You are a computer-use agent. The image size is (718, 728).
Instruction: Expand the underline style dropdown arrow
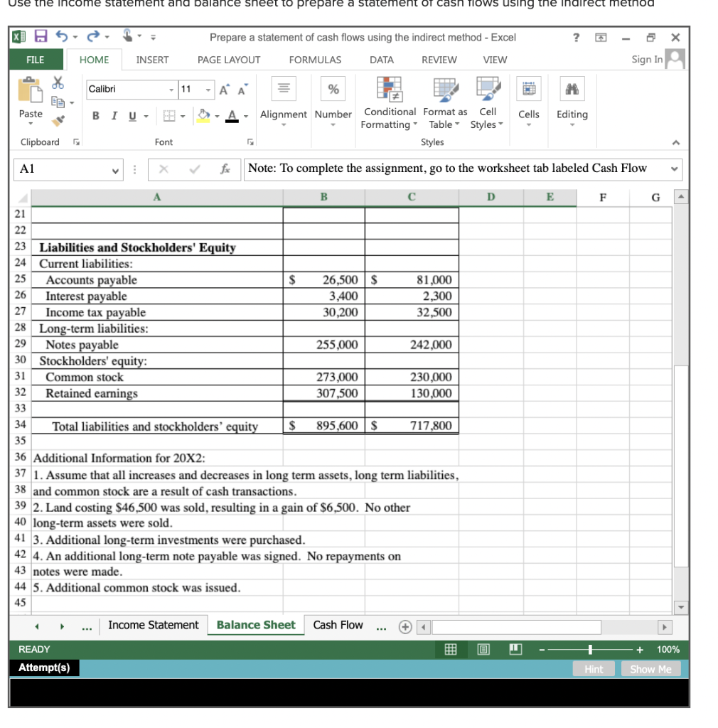click(x=146, y=116)
